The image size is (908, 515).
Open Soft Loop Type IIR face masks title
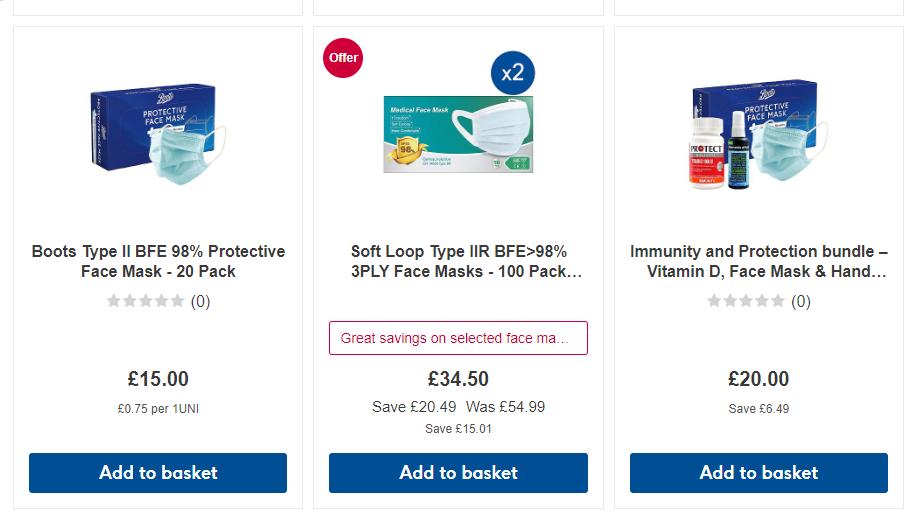458,261
